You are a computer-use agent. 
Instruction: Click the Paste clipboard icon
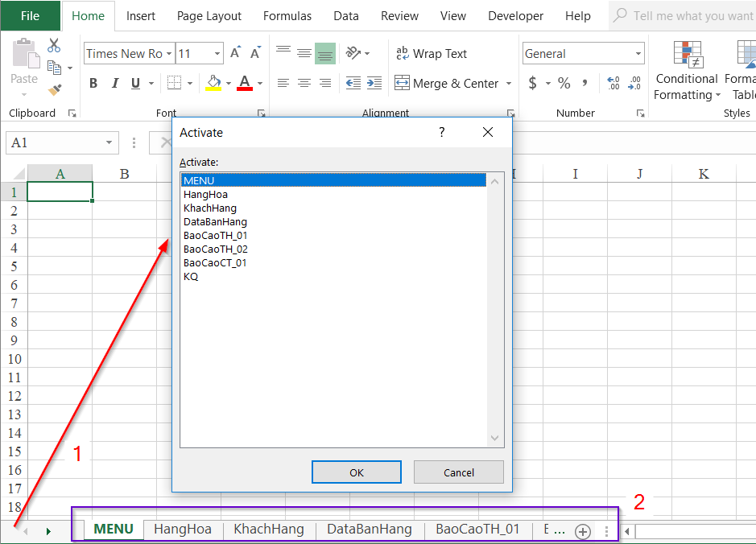[x=25, y=54]
